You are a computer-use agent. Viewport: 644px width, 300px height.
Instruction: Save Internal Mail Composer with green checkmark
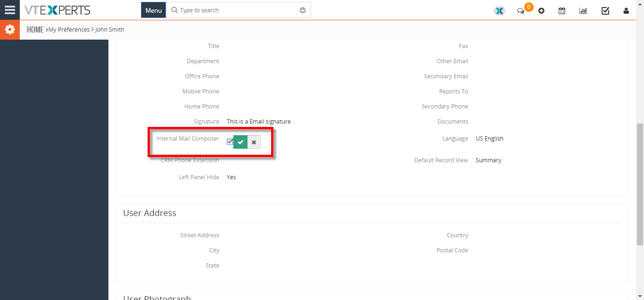[x=240, y=142]
